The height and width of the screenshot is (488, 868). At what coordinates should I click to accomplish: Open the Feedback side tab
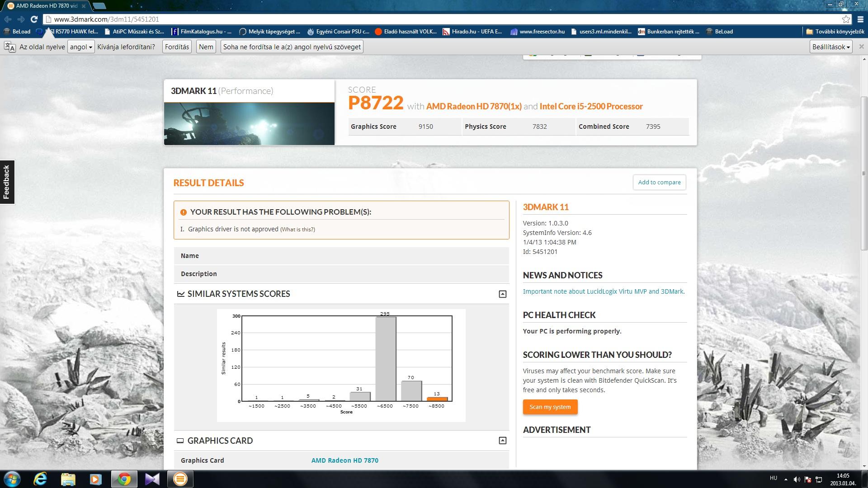(x=7, y=182)
